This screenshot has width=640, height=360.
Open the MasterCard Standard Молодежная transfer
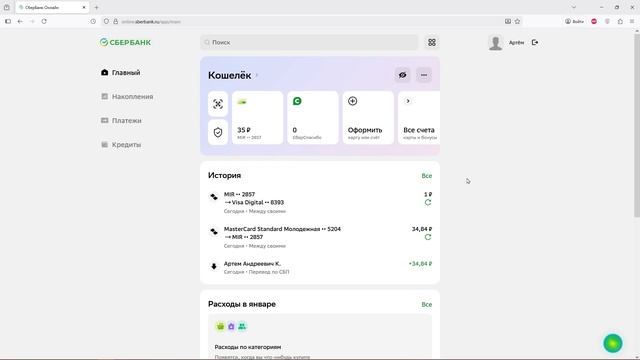tap(320, 238)
